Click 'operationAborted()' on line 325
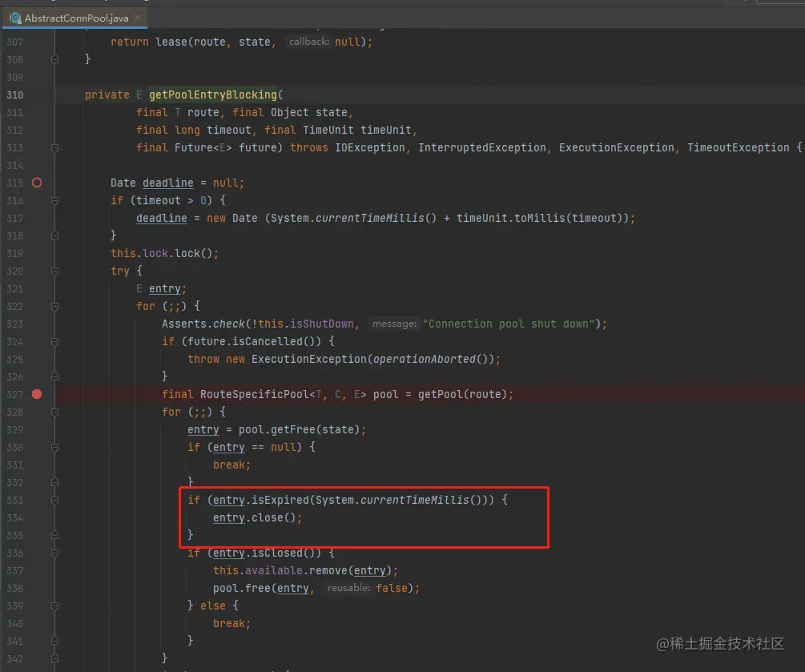Screen dimensions: 805x672 pyautogui.click(x=433, y=360)
